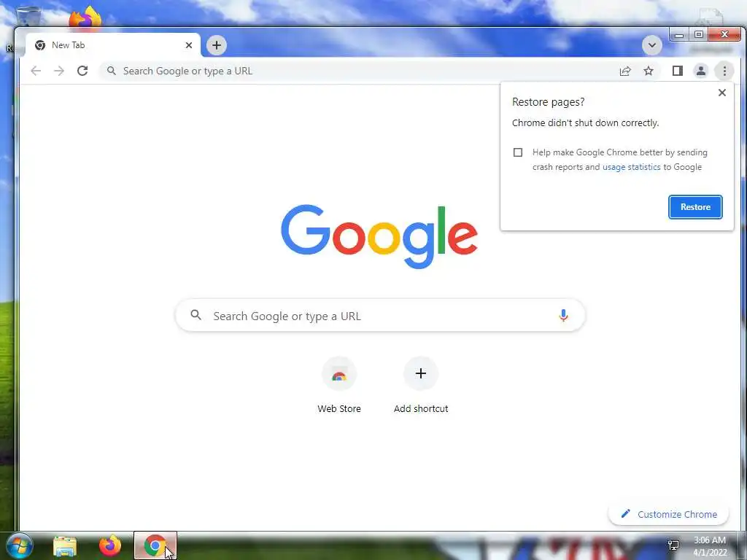Start voice search with microphone icon
The image size is (747, 560).
click(563, 315)
